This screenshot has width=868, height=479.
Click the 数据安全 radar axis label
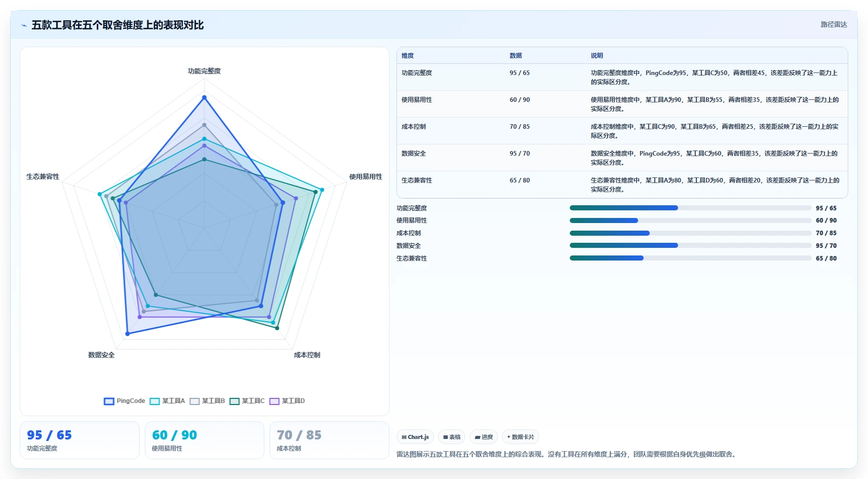point(101,355)
